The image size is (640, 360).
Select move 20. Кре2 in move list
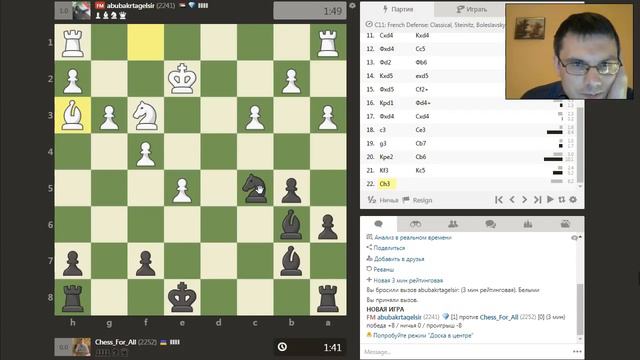coord(386,157)
